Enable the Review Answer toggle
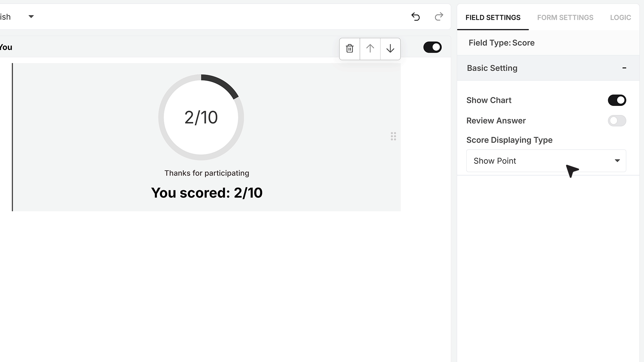The width and height of the screenshot is (644, 362). (617, 121)
